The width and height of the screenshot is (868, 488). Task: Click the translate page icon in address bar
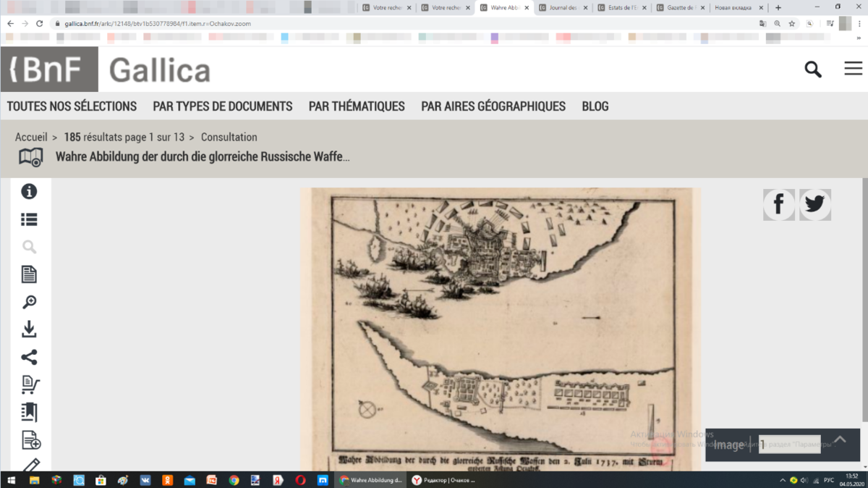[762, 23]
